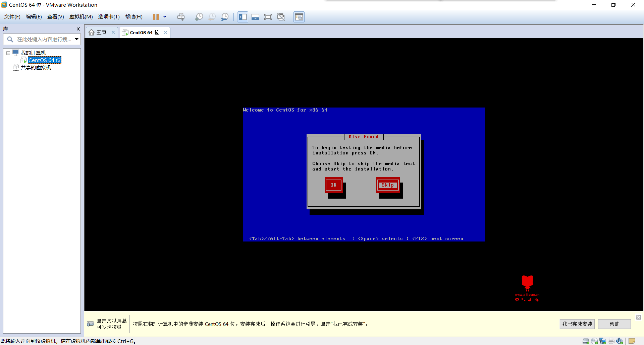The height and width of the screenshot is (345, 644).
Task: Toggle the console view toolbar icon
Action: click(x=299, y=17)
